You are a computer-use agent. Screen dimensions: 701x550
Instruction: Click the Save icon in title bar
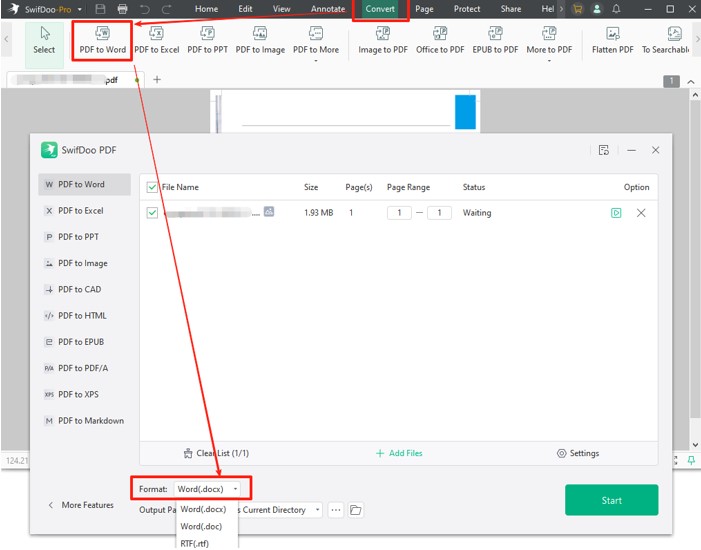[101, 9]
